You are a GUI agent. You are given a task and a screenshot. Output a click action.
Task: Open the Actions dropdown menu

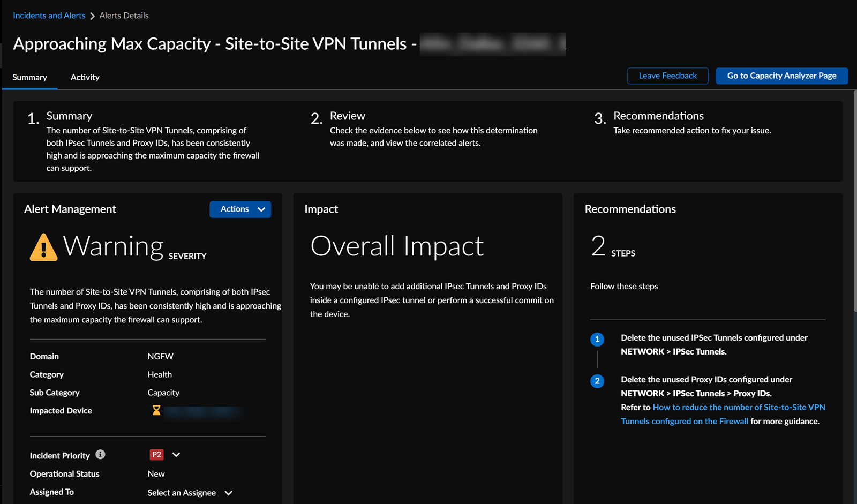[240, 209]
